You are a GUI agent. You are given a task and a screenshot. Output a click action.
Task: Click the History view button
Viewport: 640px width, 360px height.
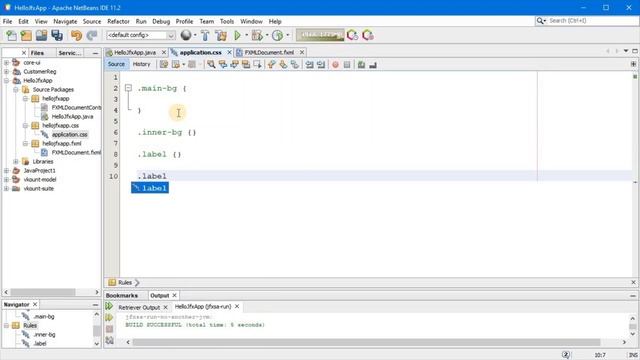[x=142, y=64]
